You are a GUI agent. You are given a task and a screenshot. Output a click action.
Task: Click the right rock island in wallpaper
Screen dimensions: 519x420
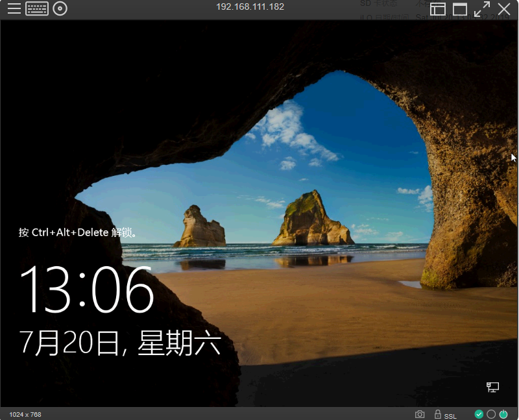(311, 219)
